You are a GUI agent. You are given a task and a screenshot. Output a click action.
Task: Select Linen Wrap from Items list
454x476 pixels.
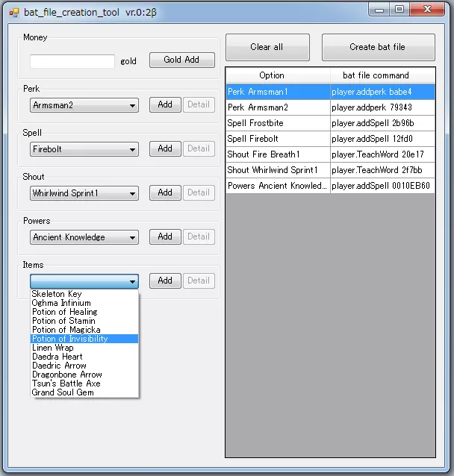[84, 348]
